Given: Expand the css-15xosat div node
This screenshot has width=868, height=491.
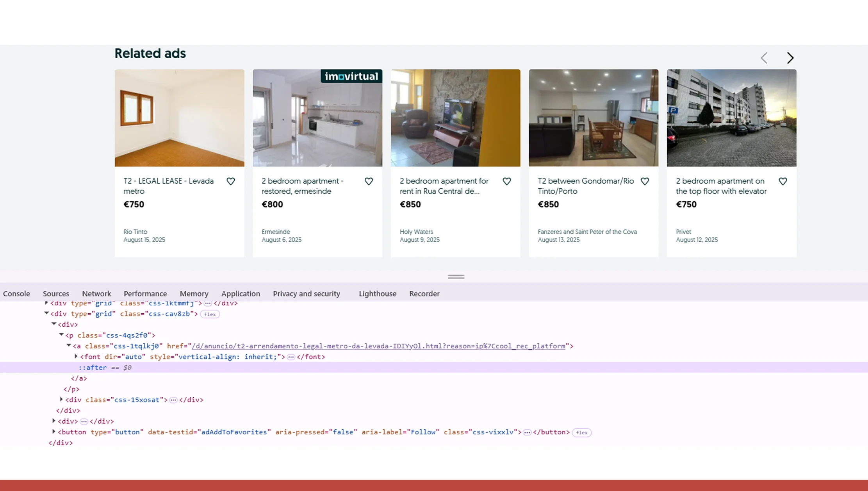Looking at the screenshot, I should tap(61, 400).
